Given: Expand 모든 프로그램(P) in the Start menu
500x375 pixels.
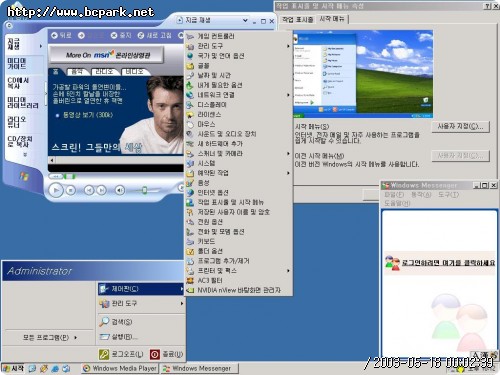Looking at the screenshot, I should coord(49,337).
